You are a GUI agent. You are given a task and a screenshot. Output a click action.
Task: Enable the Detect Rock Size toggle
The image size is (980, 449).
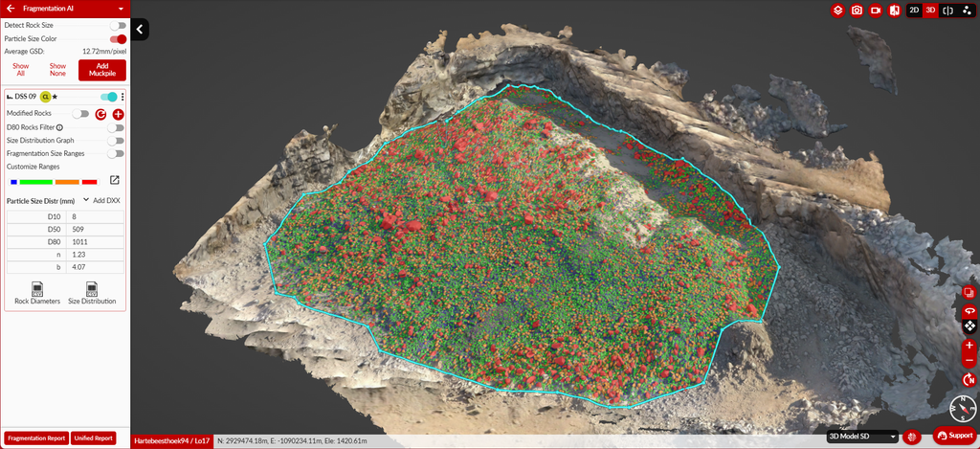point(118,26)
